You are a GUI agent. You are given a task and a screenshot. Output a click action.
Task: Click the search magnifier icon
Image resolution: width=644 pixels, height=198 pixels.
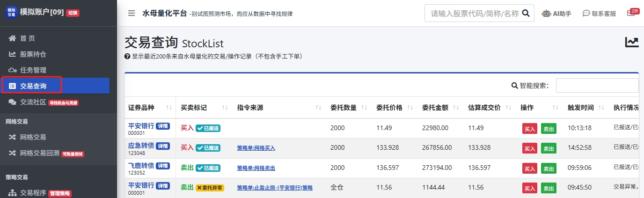[526, 13]
